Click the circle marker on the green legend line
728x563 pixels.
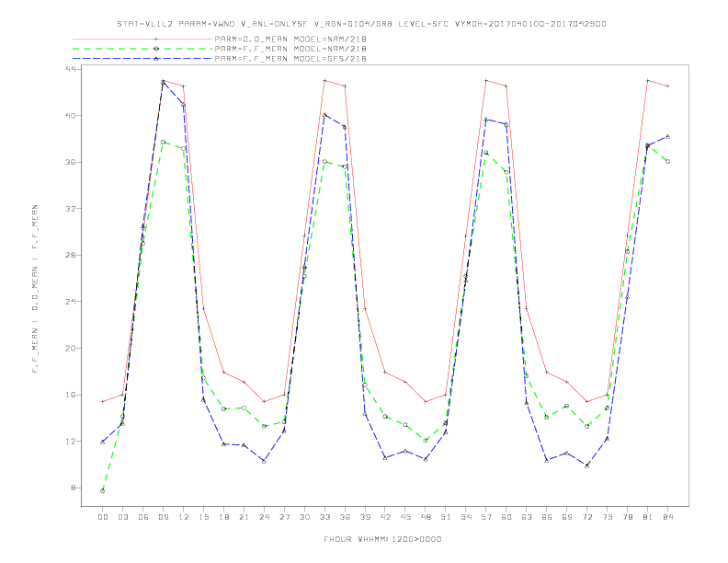[x=156, y=49]
